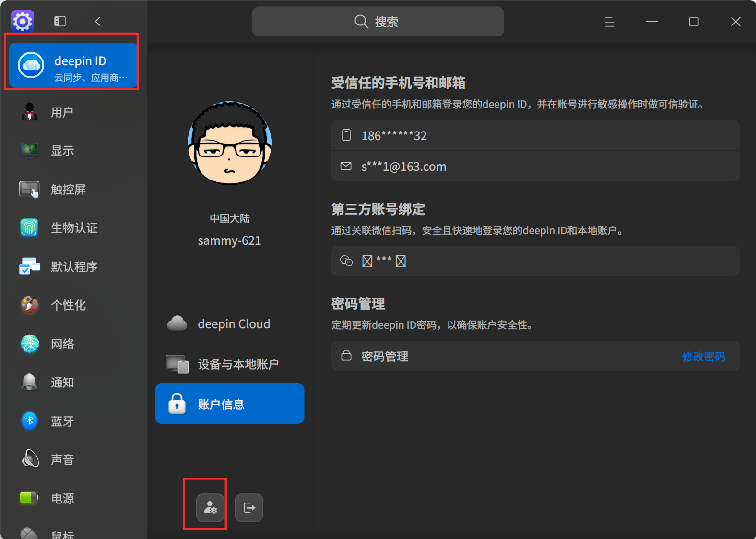Open the title bar hamburger menu

(610, 22)
